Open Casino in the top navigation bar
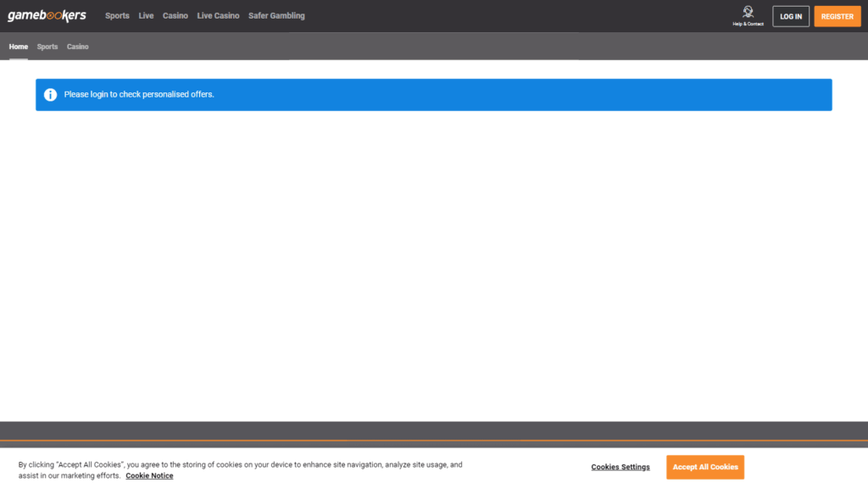The image size is (868, 488). click(x=175, y=16)
